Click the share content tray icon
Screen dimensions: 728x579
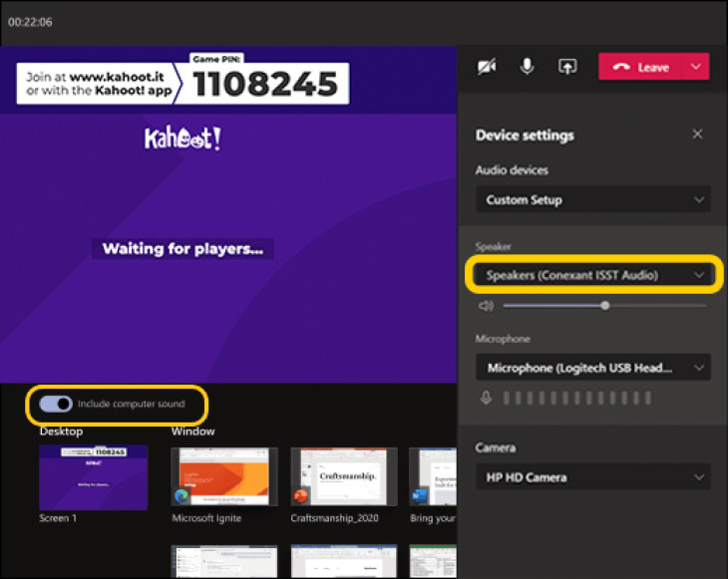[567, 67]
